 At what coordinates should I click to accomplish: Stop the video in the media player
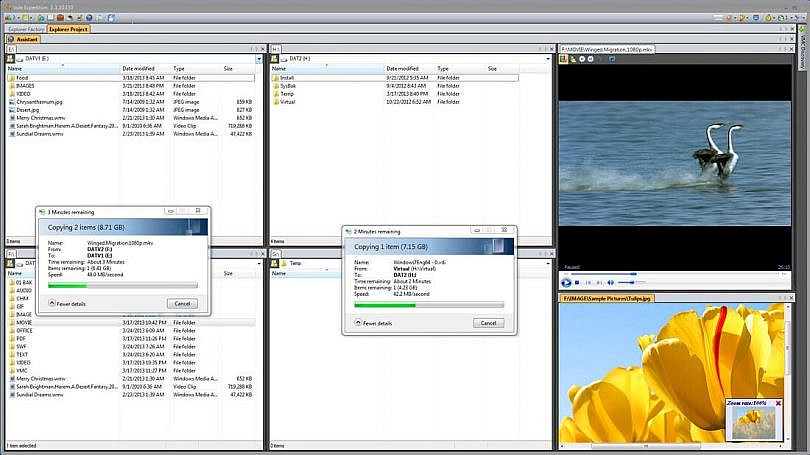click(577, 283)
